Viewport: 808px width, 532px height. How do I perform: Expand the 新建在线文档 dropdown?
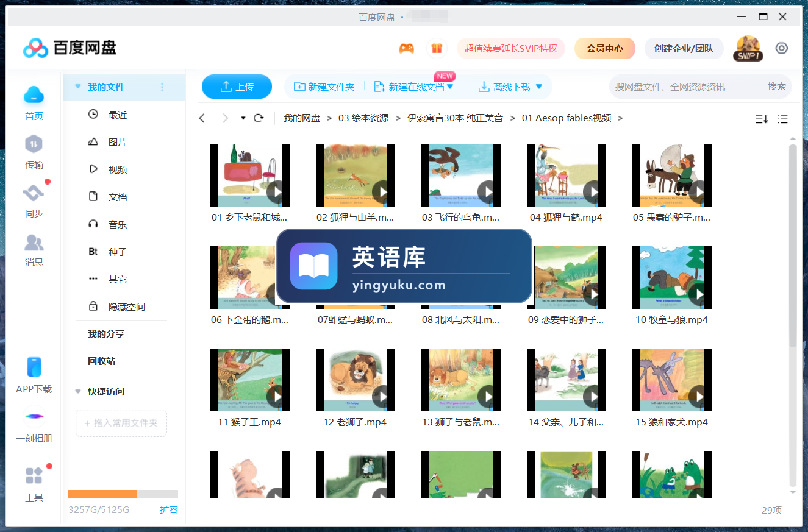point(450,87)
